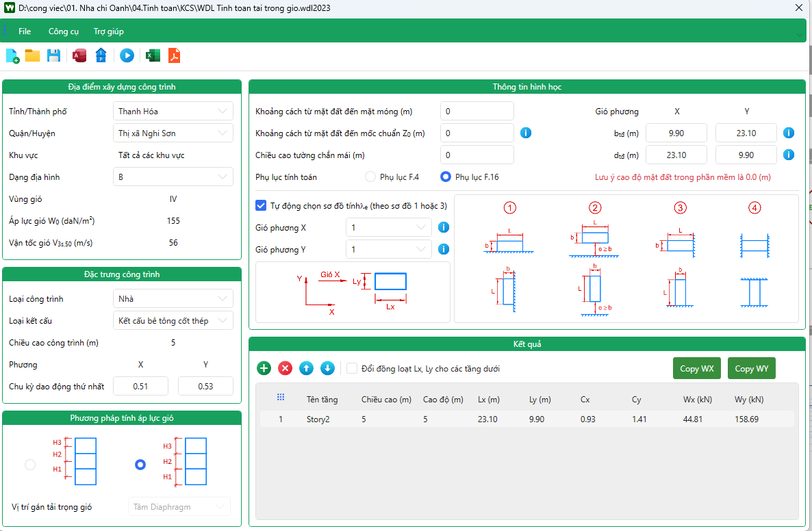Click the Copy WX button
Viewport: 812px width, 531px height.
697,368
